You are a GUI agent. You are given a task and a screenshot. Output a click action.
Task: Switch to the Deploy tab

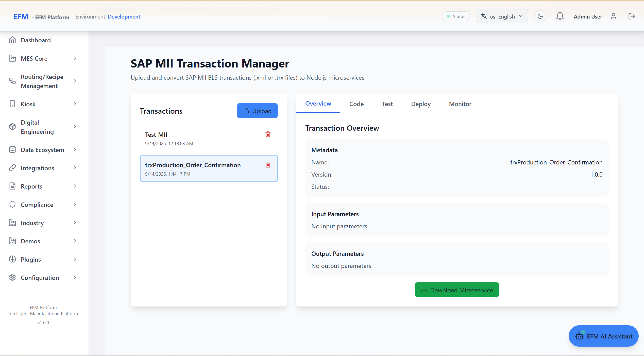click(x=421, y=104)
